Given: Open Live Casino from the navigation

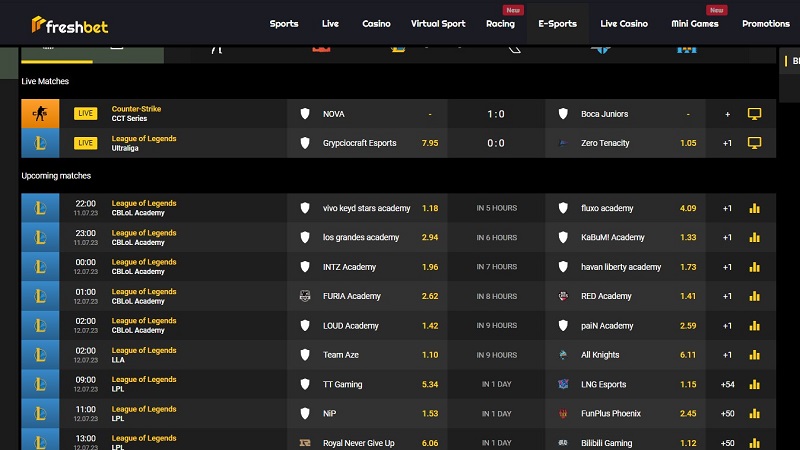Looking at the screenshot, I should tap(623, 23).
